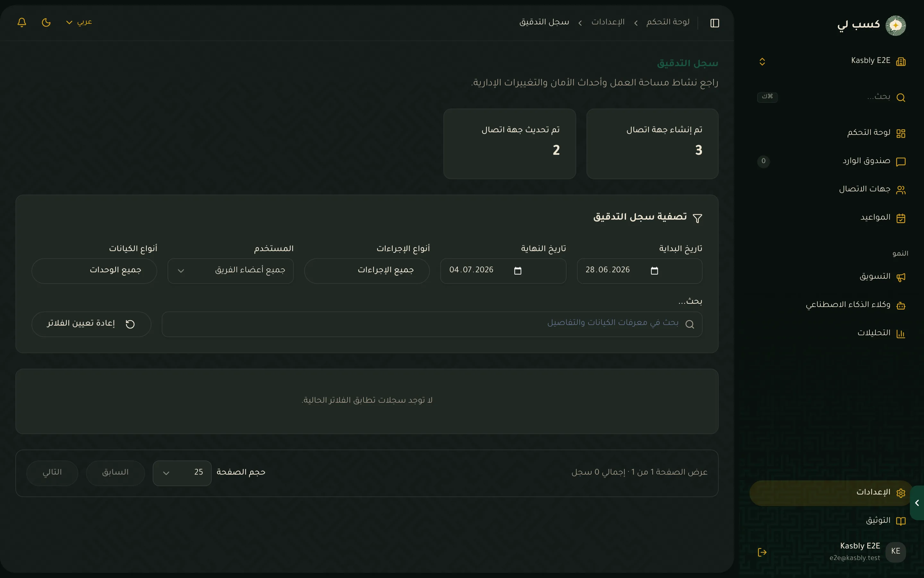Click the سجل التدقيق page heading
This screenshot has height=578, width=924.
687,63
